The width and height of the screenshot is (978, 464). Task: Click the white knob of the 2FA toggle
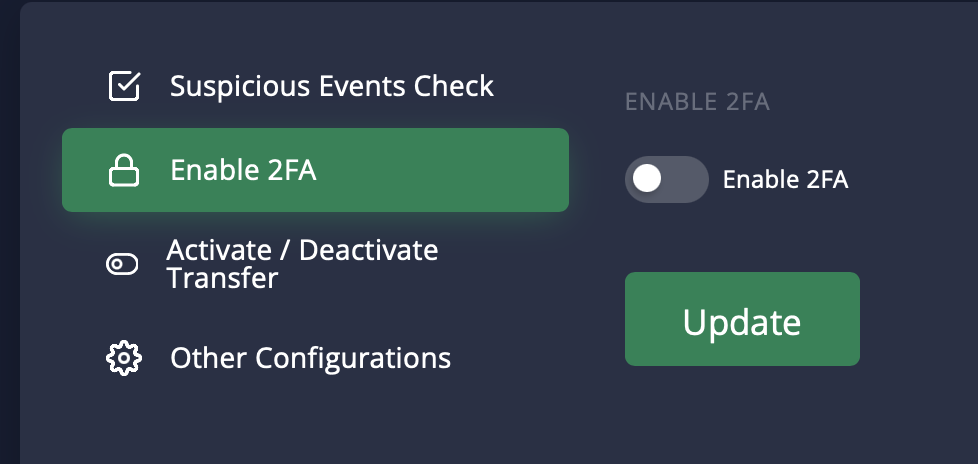pyautogui.click(x=648, y=179)
